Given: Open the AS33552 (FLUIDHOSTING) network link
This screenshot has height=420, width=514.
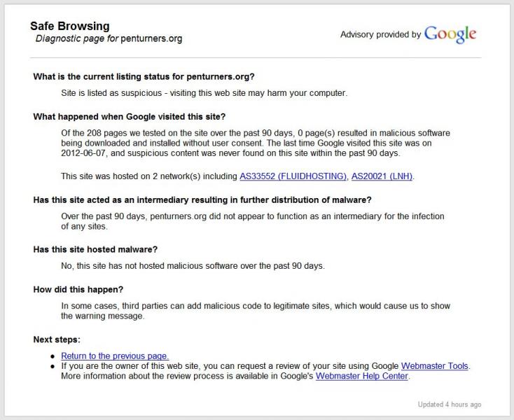Looking at the screenshot, I should pyautogui.click(x=293, y=176).
